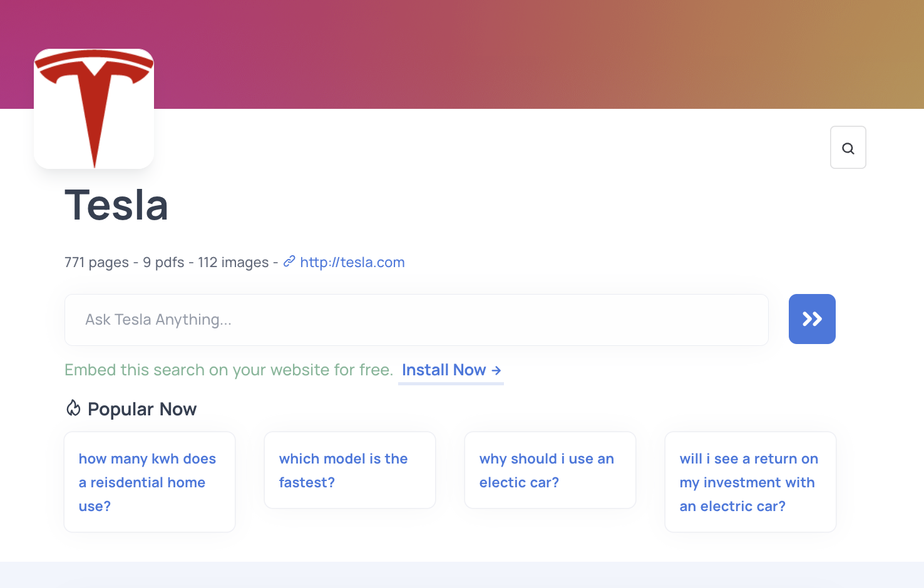Select 'why should i use an electic car?' card
The height and width of the screenshot is (588, 924).
click(550, 470)
